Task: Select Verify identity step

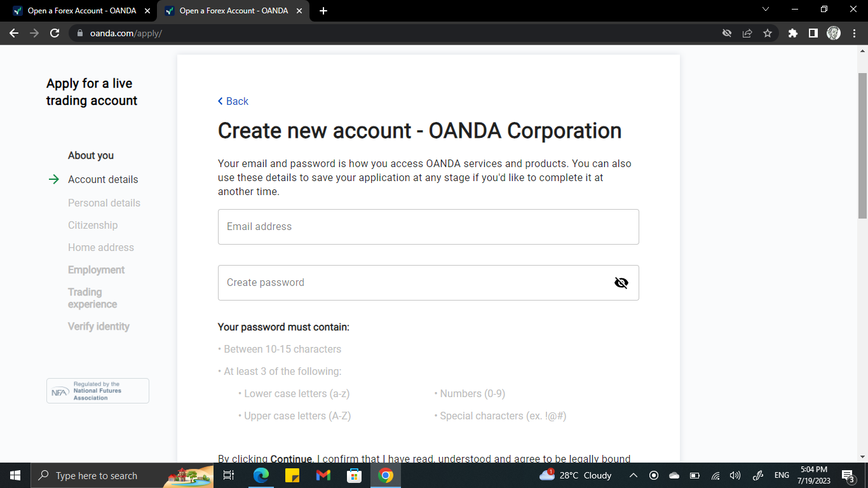Action: pyautogui.click(x=98, y=327)
